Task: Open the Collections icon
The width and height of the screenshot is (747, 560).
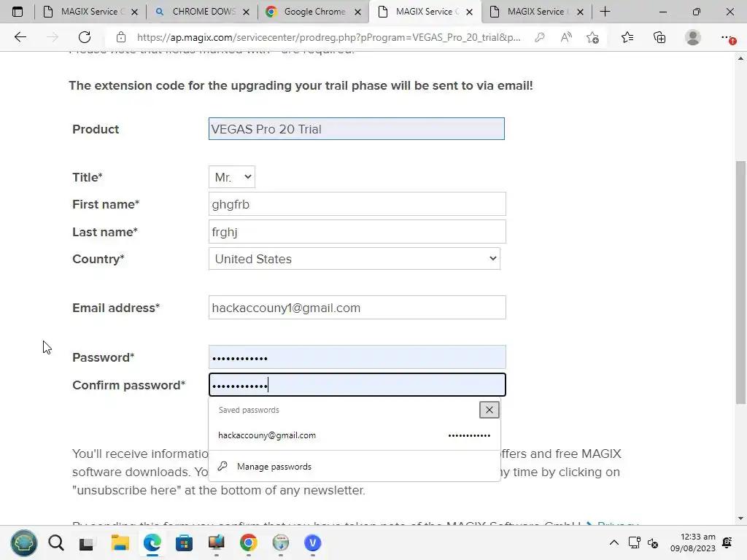Action: (659, 37)
